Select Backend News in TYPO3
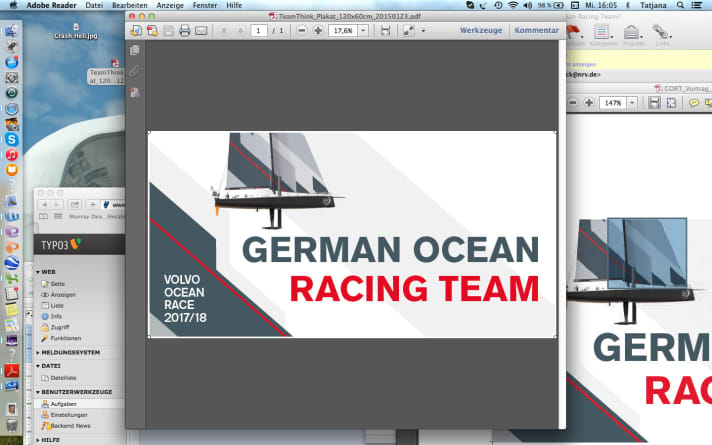Viewport: 712px width, 445px height. point(66,426)
